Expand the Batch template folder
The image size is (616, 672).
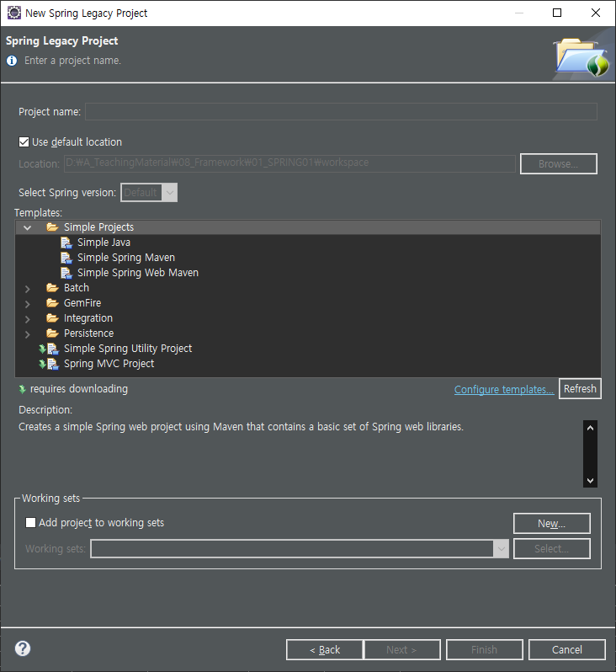[28, 289]
